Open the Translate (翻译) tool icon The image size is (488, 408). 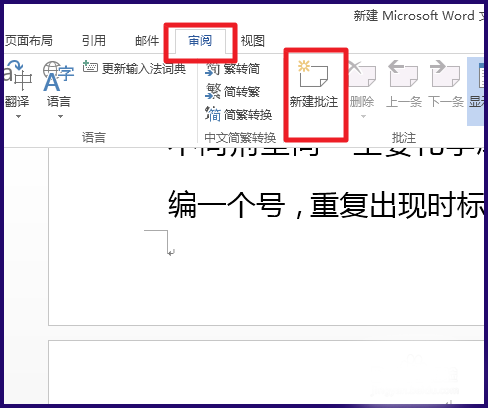pos(17,75)
